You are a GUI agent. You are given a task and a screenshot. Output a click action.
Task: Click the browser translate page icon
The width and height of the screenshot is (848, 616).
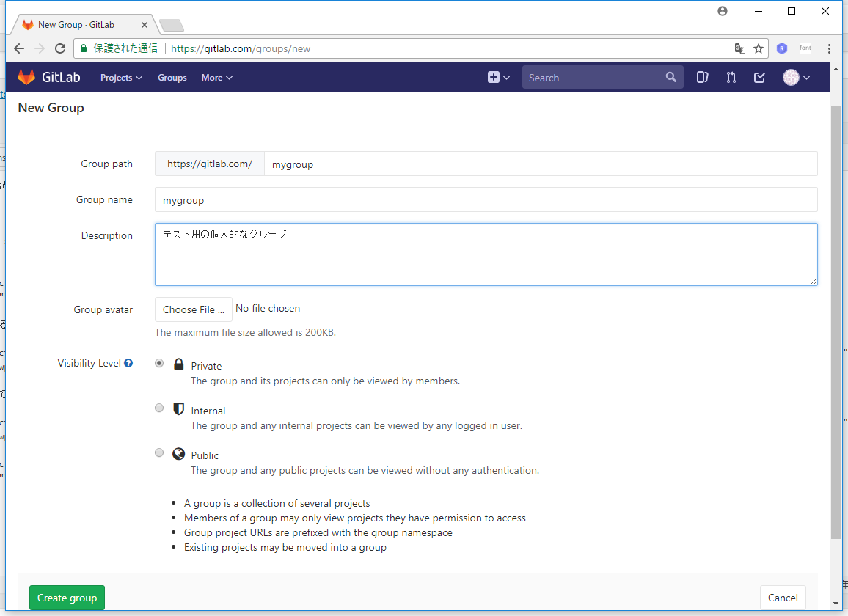pyautogui.click(x=740, y=48)
